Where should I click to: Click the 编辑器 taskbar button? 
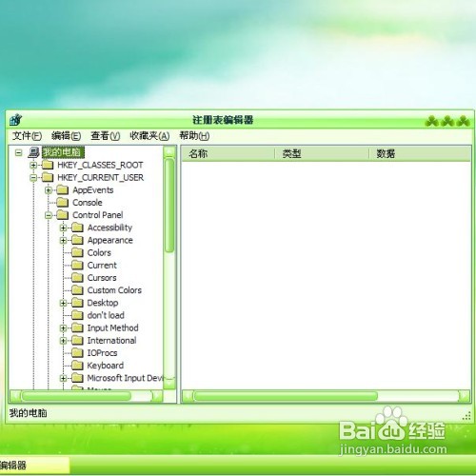[34, 466]
